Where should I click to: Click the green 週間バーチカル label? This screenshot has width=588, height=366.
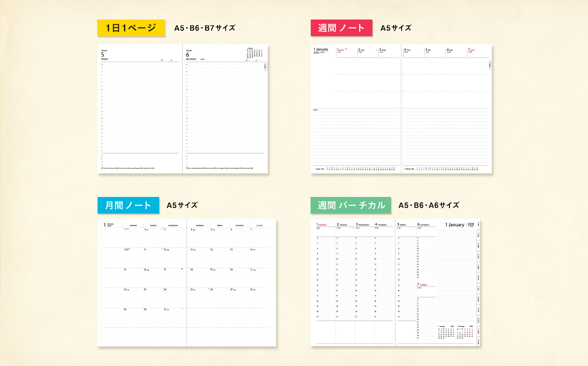[351, 205]
